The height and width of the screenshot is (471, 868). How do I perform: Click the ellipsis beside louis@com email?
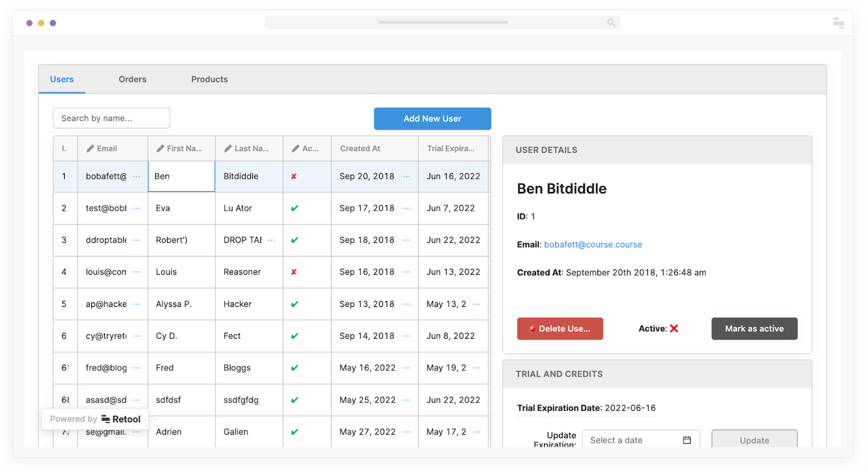pos(136,272)
